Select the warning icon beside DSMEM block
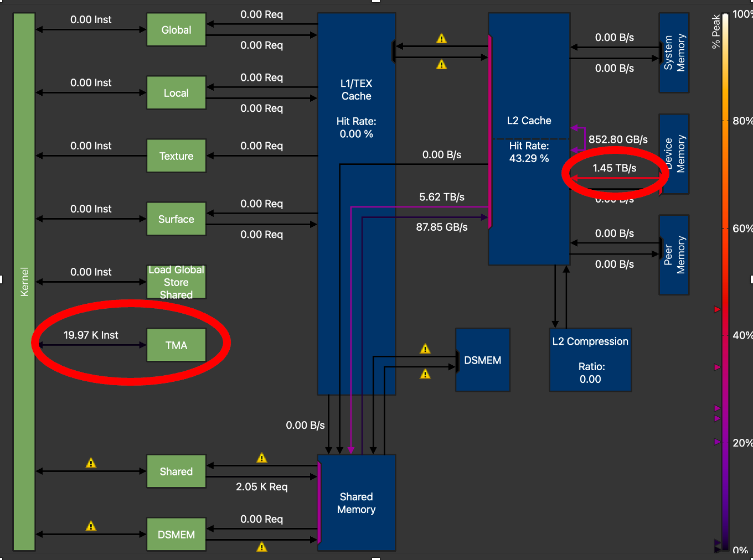The width and height of the screenshot is (753, 560). (x=425, y=348)
